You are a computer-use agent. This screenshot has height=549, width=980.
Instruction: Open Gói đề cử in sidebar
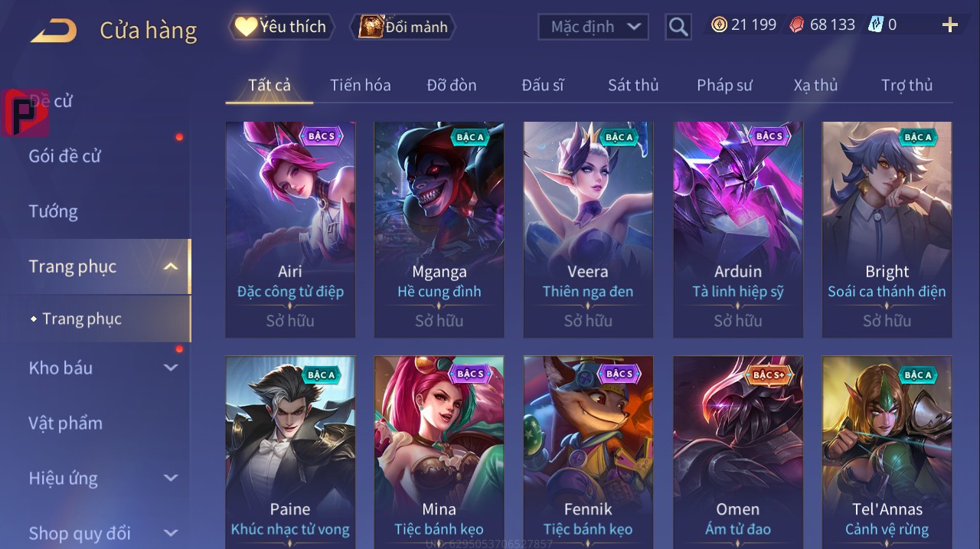65,156
